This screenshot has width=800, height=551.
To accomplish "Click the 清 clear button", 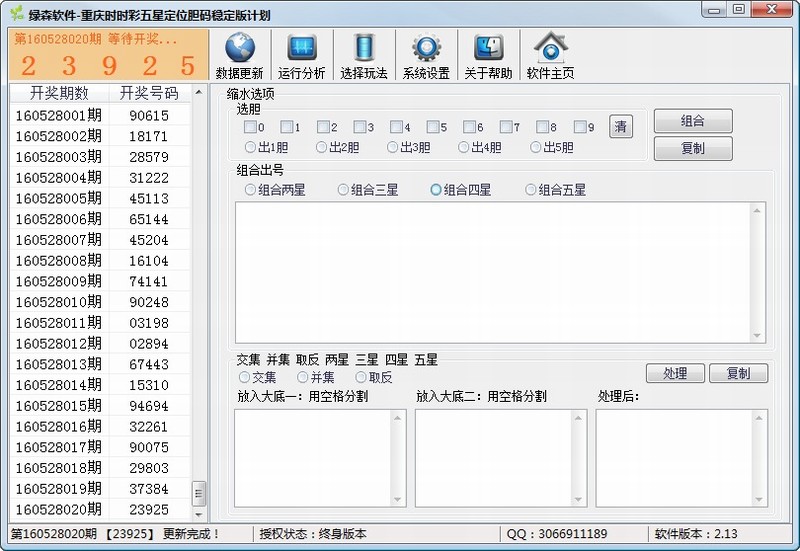I will (x=621, y=127).
